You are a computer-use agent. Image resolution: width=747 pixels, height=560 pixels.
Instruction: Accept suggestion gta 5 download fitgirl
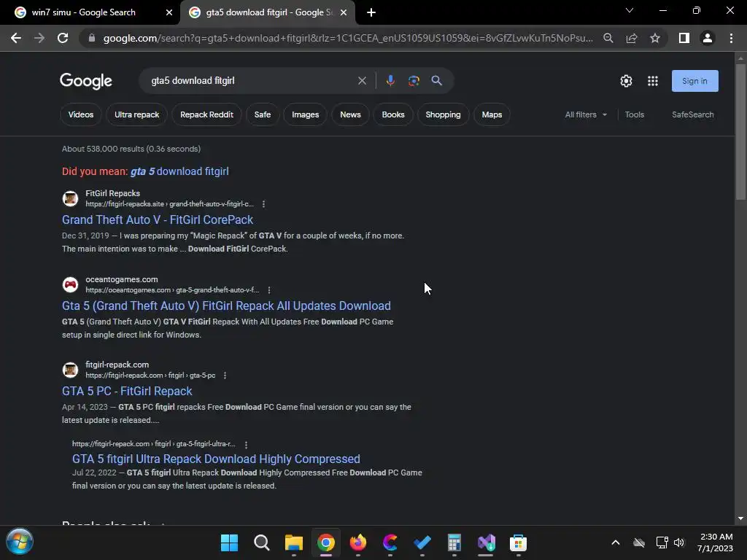(x=179, y=171)
